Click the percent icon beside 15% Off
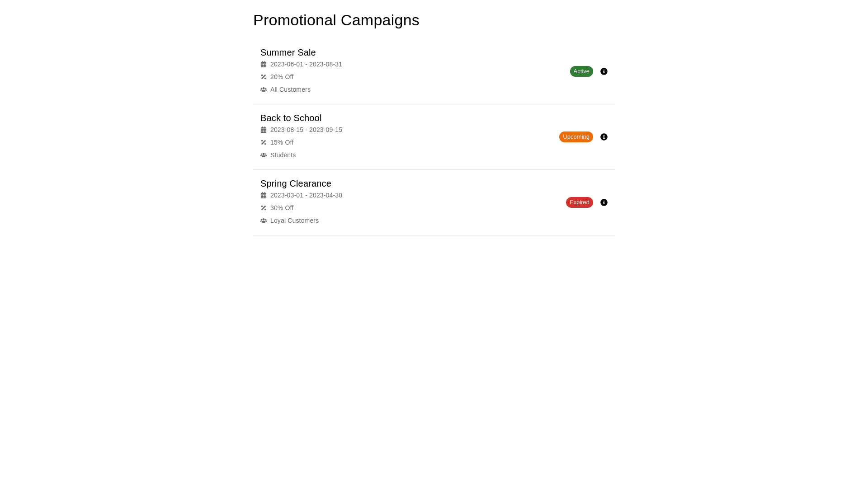Image resolution: width=868 pixels, height=488 pixels. click(264, 142)
